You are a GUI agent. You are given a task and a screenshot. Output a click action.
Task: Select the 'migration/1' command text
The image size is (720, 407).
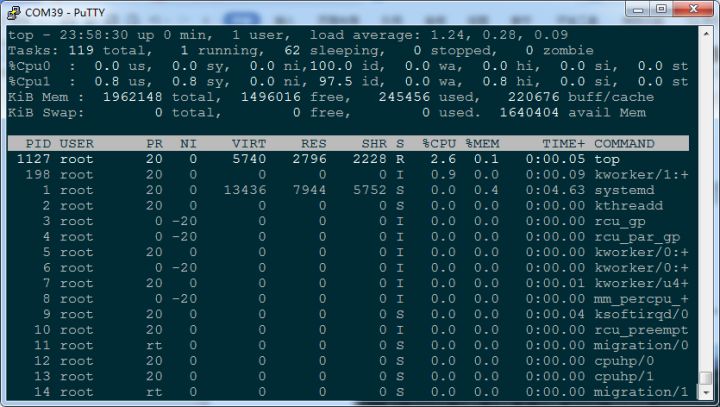(641, 392)
